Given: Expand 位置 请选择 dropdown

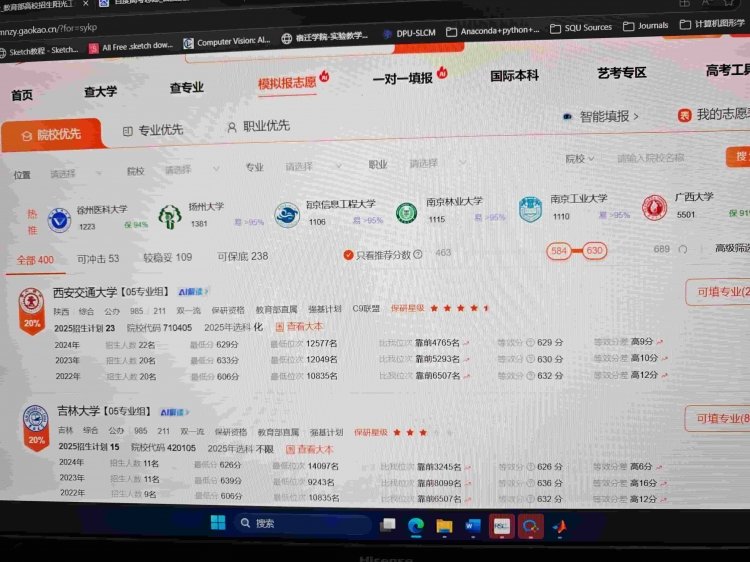Looking at the screenshot, I should pos(76,174).
